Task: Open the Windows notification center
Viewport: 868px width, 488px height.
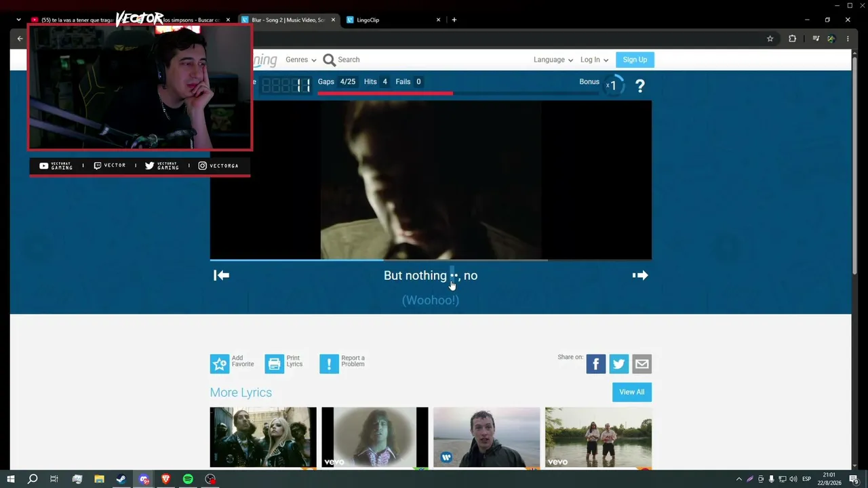Action: click(x=853, y=479)
